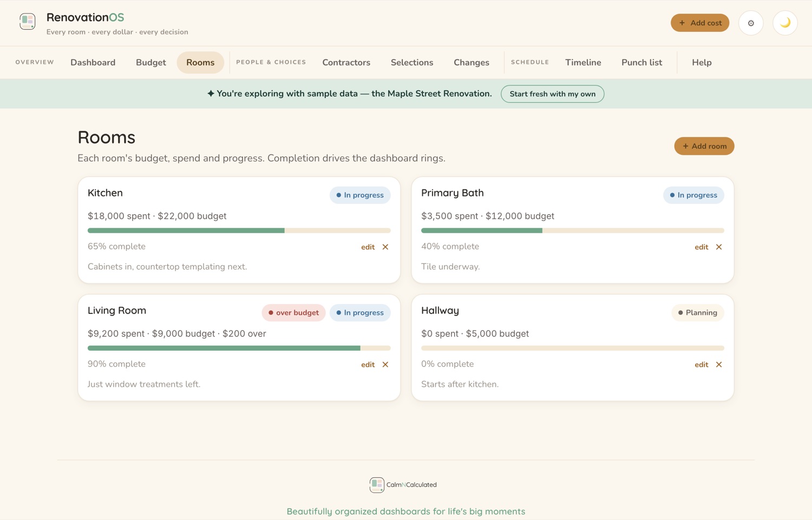812x520 pixels.
Task: Click the Kitchen card title
Action: pos(105,193)
